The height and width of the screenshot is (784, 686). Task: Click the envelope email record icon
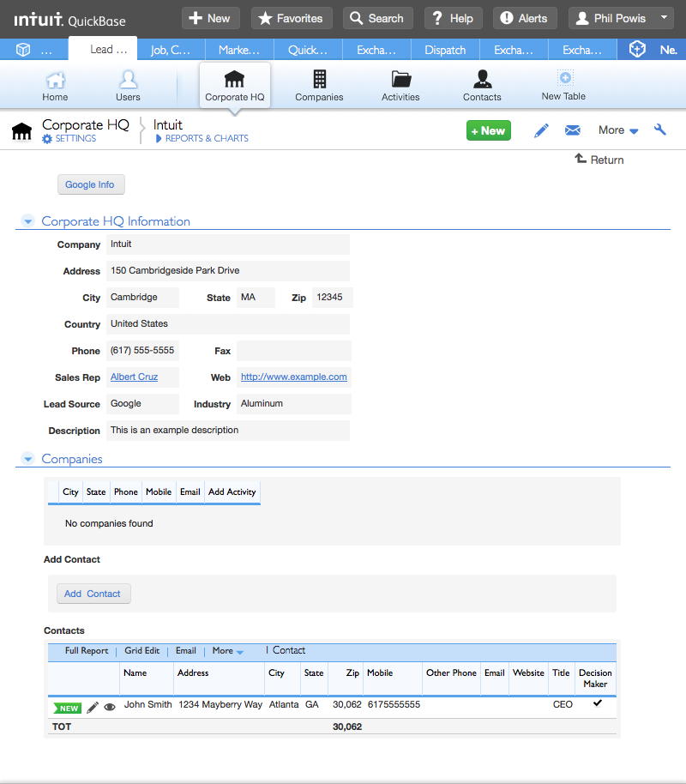pyautogui.click(x=573, y=130)
